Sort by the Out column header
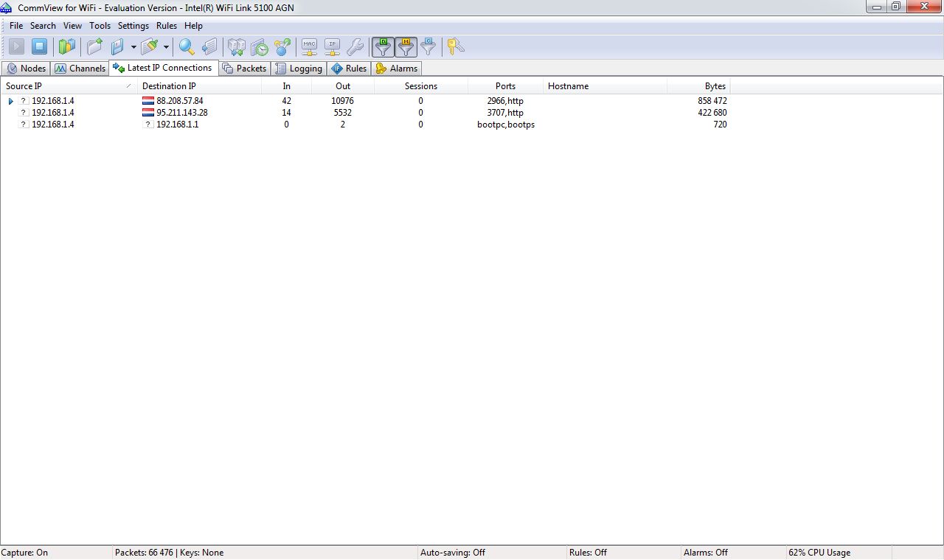This screenshot has width=944, height=560. pyautogui.click(x=343, y=86)
